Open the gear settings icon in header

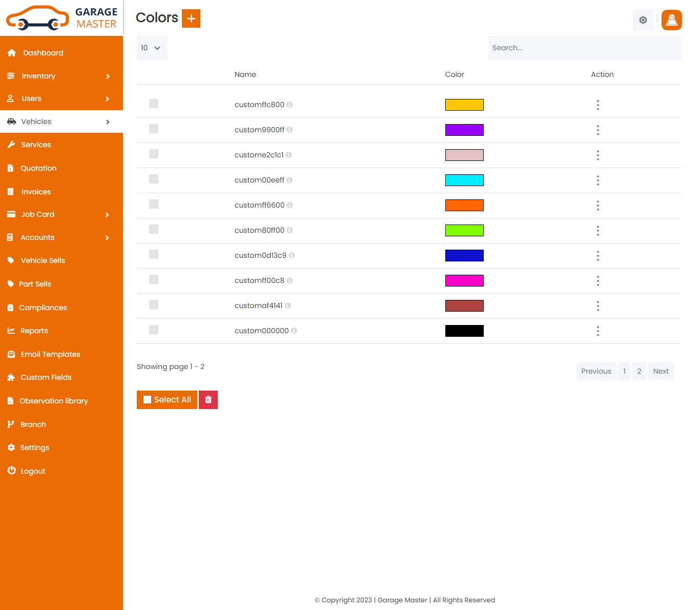643,20
